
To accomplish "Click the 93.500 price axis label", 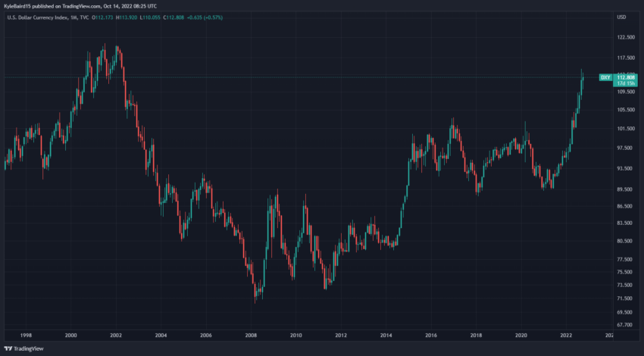I will click(x=626, y=169).
